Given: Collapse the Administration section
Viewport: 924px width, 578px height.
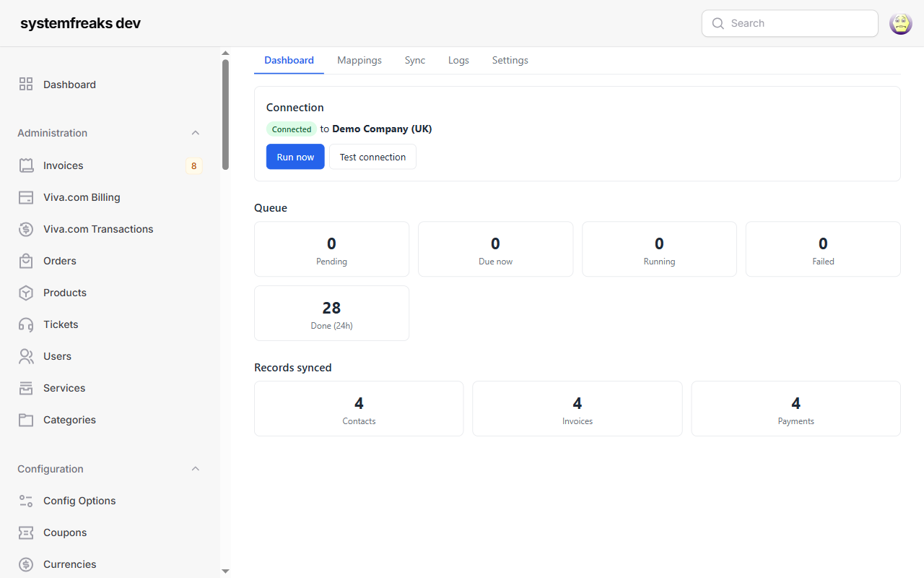Looking at the screenshot, I should pos(195,133).
